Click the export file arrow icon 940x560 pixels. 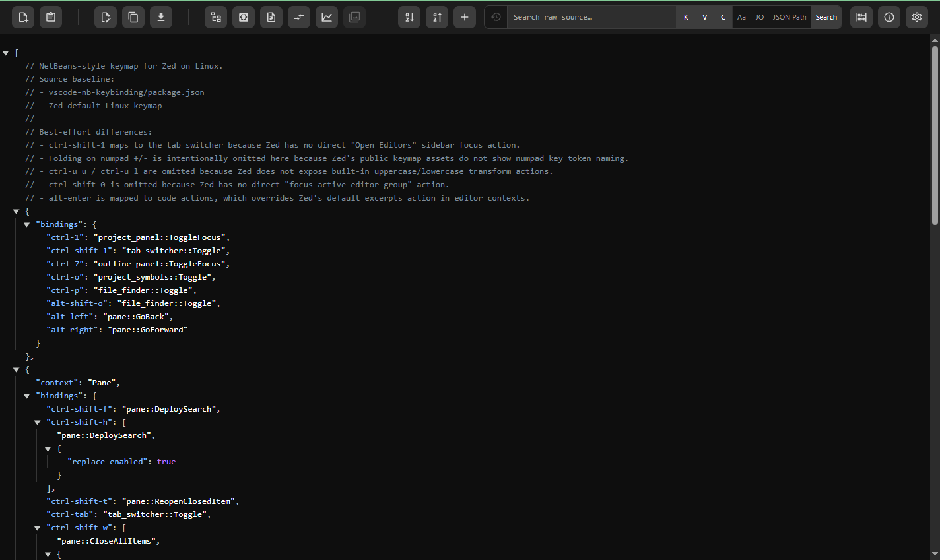point(271,18)
